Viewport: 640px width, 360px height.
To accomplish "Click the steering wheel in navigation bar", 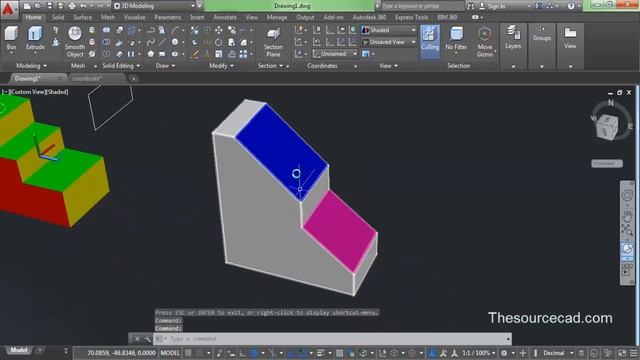I will pos(627,196).
